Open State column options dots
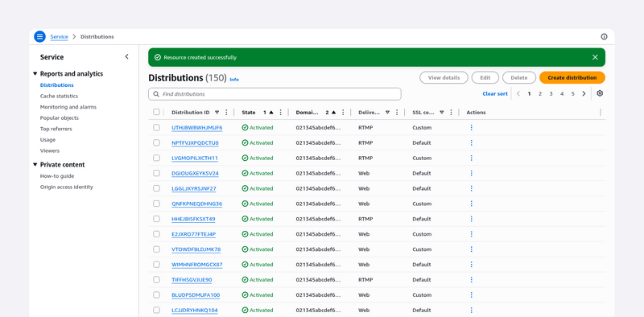644x317 pixels. coord(280,113)
